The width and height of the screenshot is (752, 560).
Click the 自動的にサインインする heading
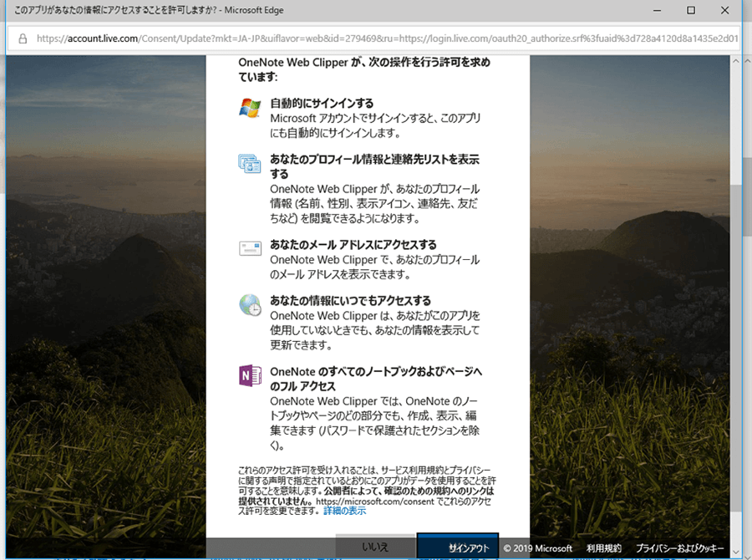click(x=322, y=104)
